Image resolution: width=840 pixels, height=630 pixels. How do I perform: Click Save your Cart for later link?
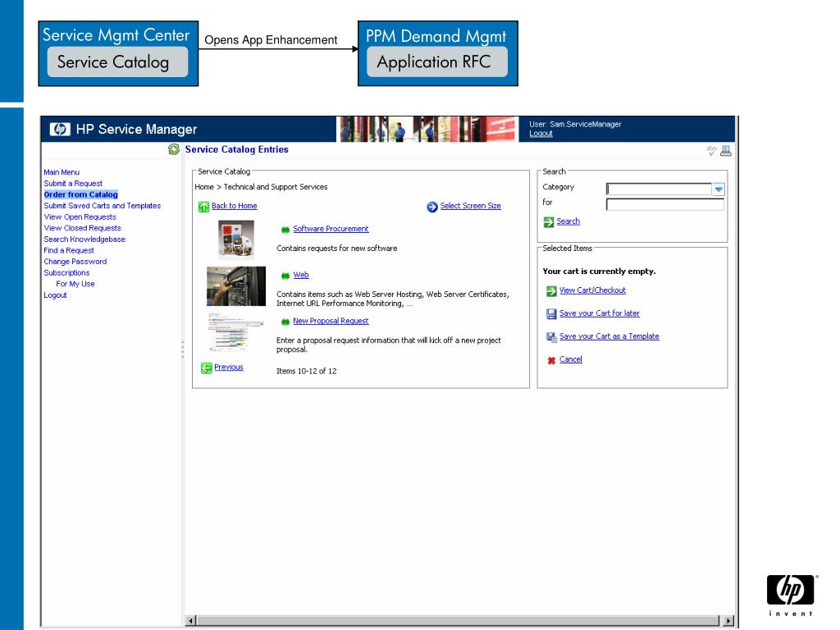point(600,314)
